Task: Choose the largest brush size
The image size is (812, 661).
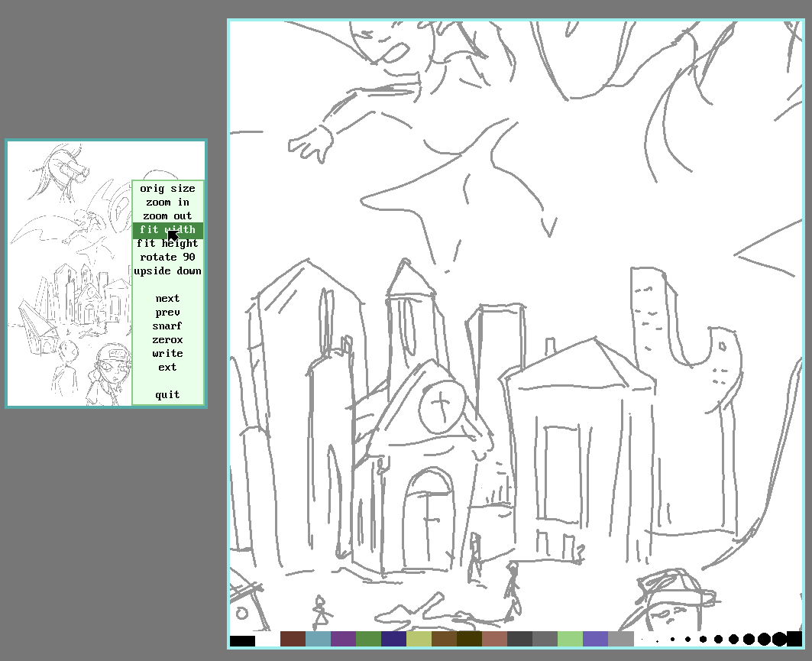Action: tap(794, 640)
